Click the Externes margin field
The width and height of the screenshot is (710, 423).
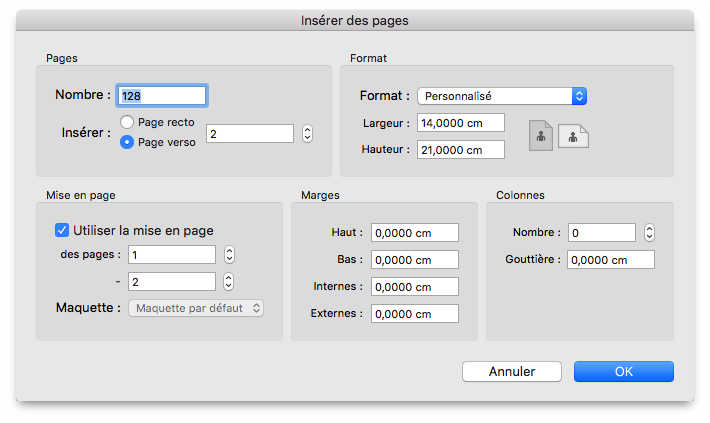(x=415, y=313)
